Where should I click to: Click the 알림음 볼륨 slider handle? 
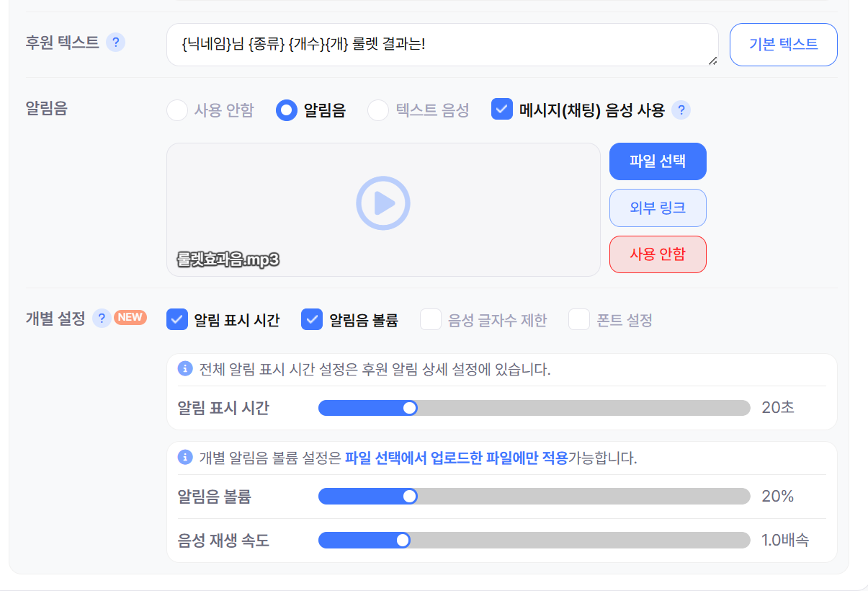pyautogui.click(x=410, y=497)
